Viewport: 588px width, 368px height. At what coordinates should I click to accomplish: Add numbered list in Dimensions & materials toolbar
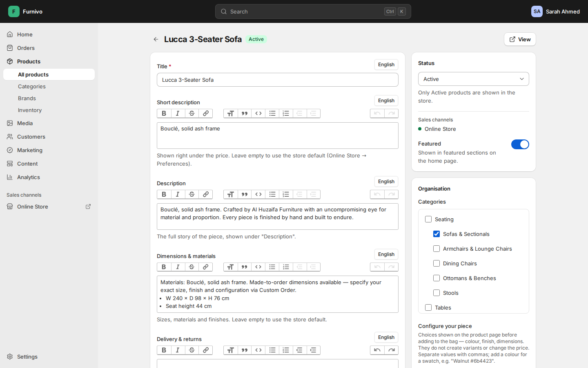coord(286,267)
